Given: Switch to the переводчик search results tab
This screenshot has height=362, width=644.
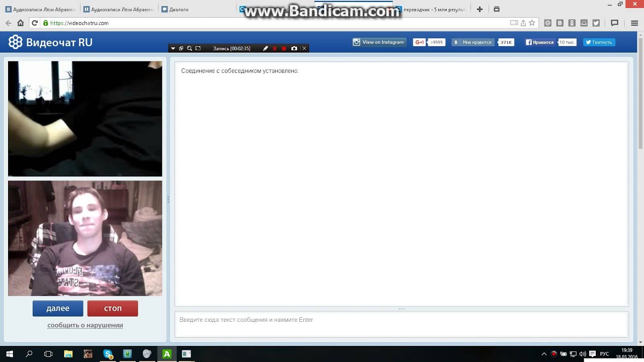Looking at the screenshot, I should [433, 9].
